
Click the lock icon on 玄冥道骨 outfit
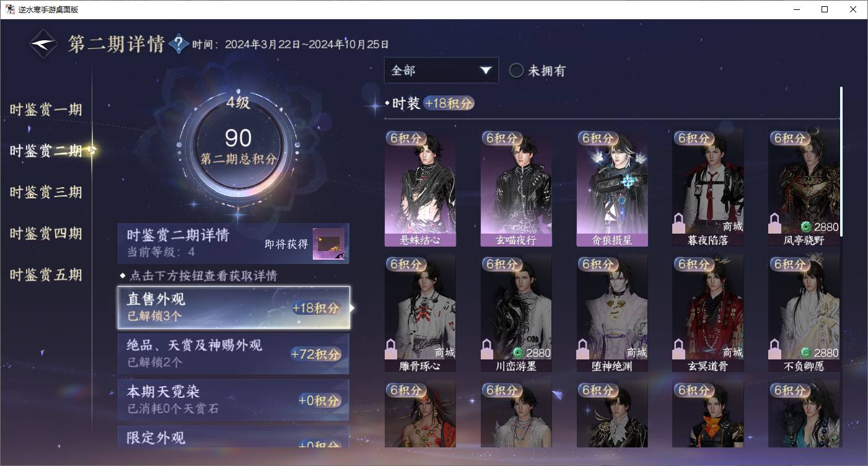(678, 349)
